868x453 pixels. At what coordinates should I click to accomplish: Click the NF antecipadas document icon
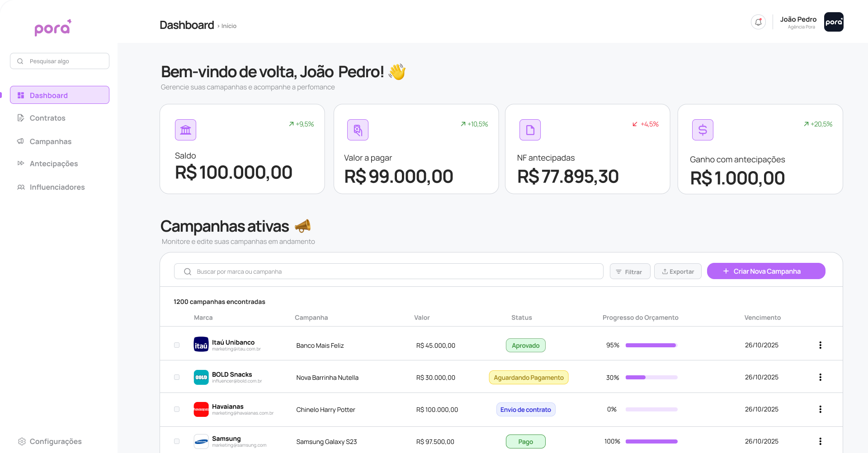tap(530, 130)
